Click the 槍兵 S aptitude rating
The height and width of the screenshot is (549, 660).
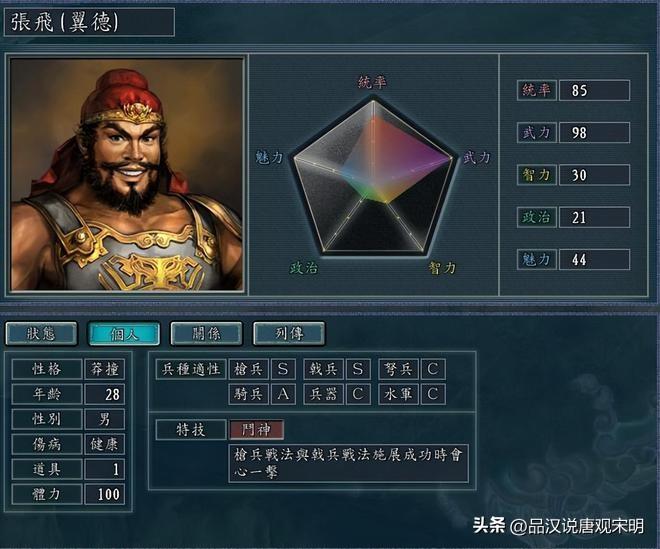coord(283,369)
